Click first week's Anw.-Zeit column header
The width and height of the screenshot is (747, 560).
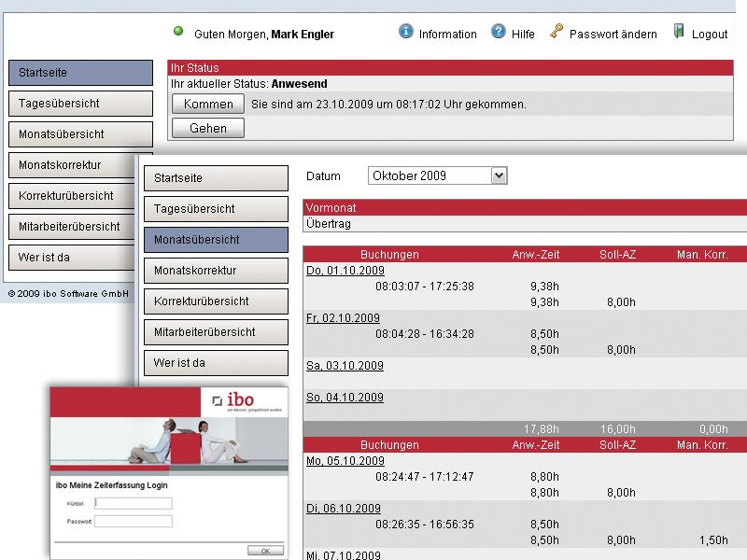[535, 254]
